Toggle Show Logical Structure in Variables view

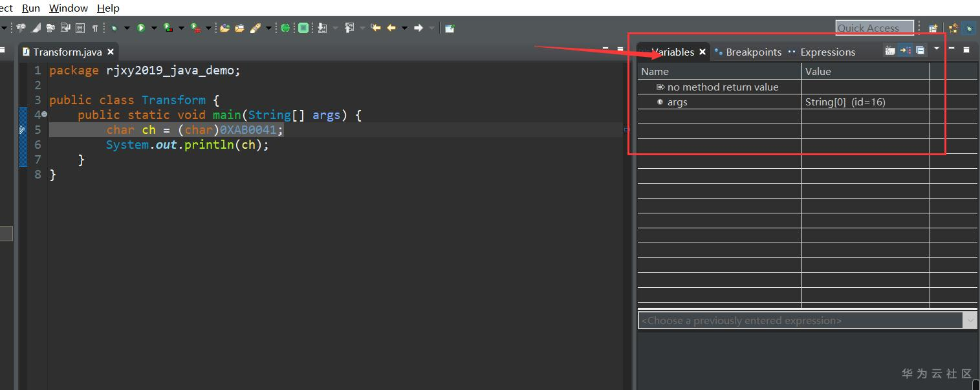pos(905,50)
